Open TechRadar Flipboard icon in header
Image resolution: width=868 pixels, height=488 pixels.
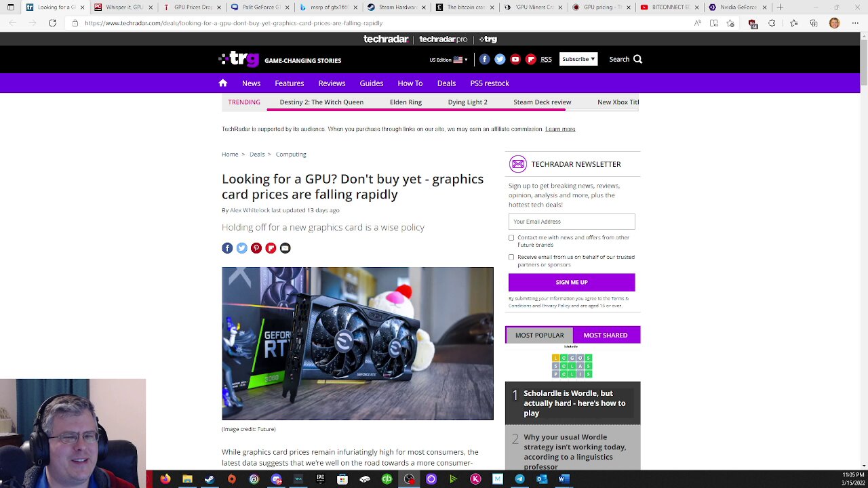tap(531, 59)
